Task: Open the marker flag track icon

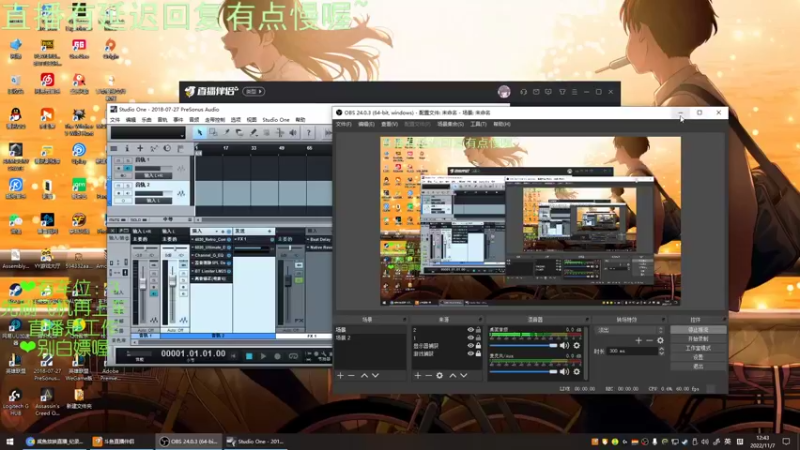Action: tap(180, 148)
